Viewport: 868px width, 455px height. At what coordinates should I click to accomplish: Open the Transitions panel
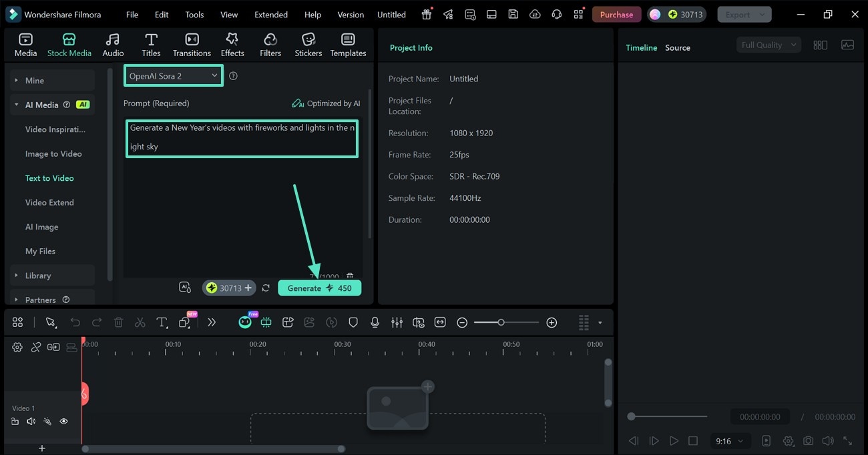coord(192,45)
